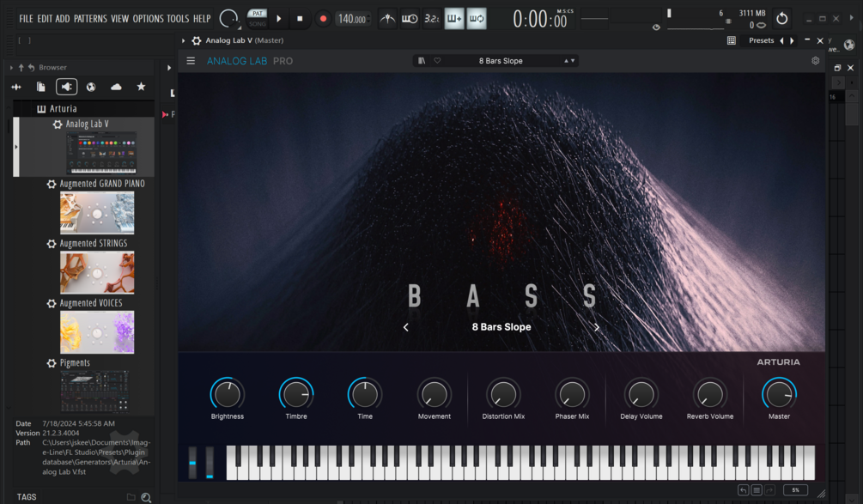
Task: Click the pitch bend wheel strip
Action: pos(192,463)
